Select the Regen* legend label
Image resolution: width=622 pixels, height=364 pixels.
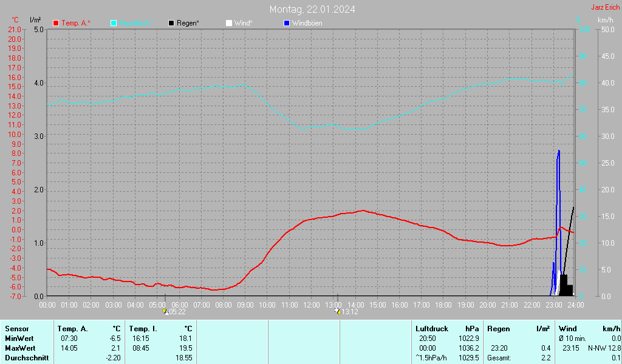pos(188,23)
